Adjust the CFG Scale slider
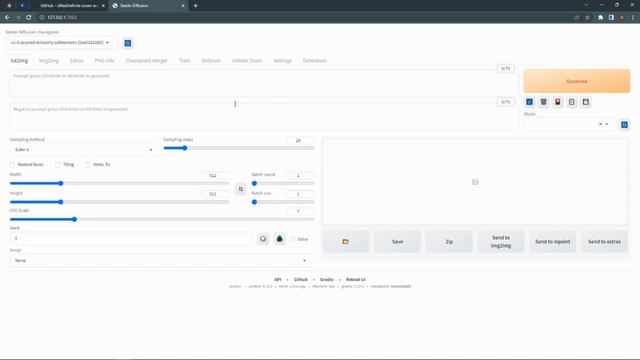Screen dimensions: 640x360 pyautogui.click(x=162, y=219)
